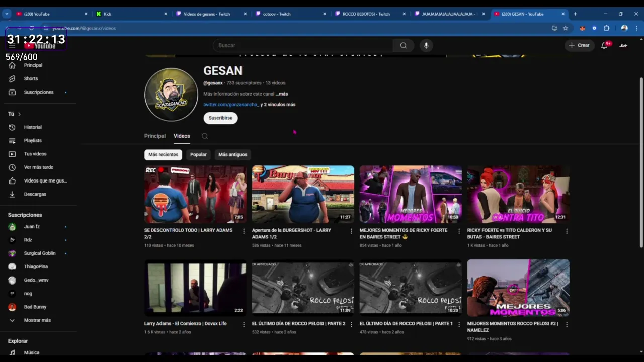This screenshot has height=362, width=644.
Task: Click the Suscribirse button
Action: 220,118
